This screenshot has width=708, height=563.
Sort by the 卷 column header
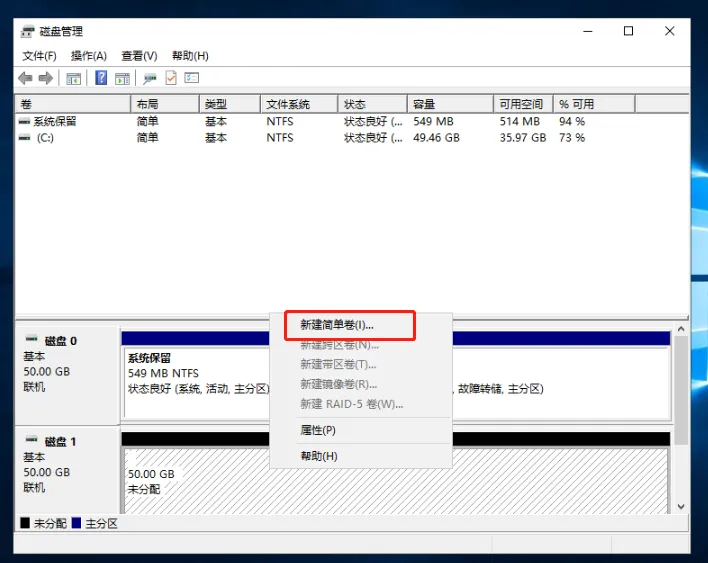click(73, 104)
